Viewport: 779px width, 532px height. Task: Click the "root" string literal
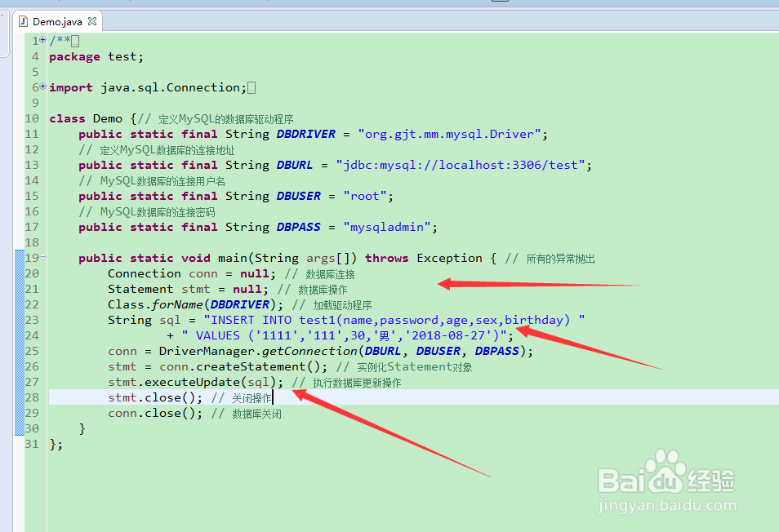point(365,196)
